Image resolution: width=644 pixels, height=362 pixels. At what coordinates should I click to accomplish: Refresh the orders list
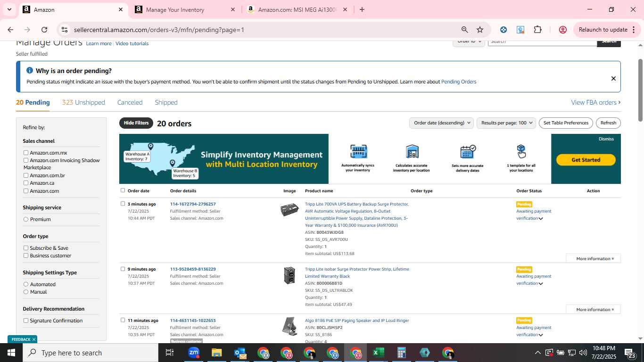pos(608,123)
